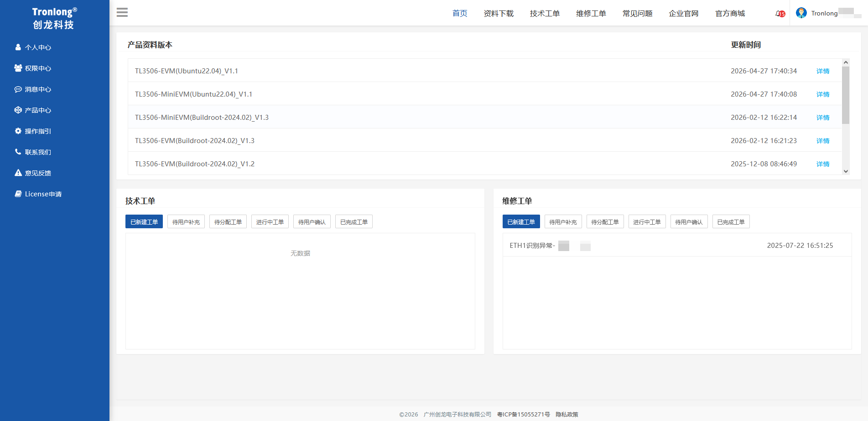Click the License申请 book icon

(x=18, y=194)
